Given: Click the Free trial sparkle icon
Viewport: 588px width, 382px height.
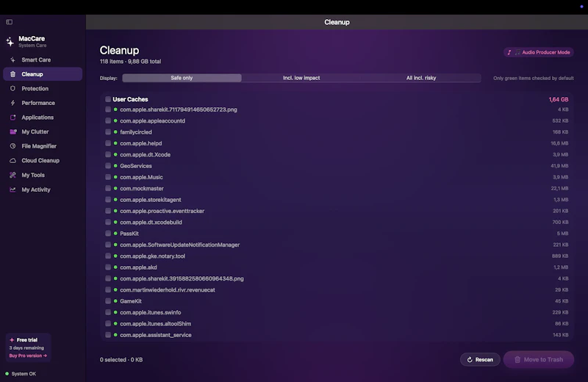Looking at the screenshot, I should coord(12,340).
